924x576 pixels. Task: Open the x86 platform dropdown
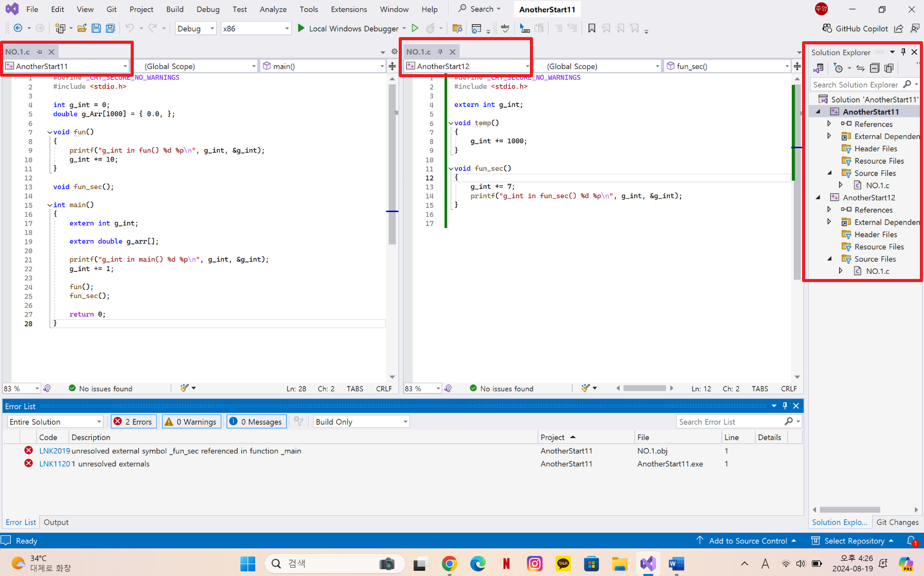pos(256,28)
